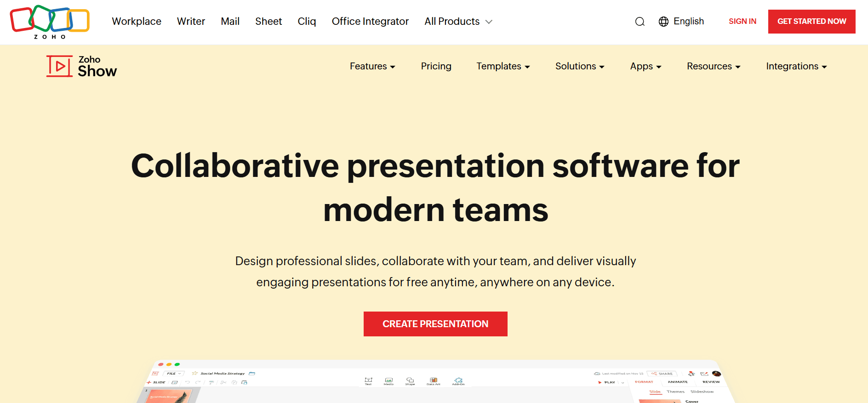Click the slide layout icon next to SLIDE

[174, 382]
